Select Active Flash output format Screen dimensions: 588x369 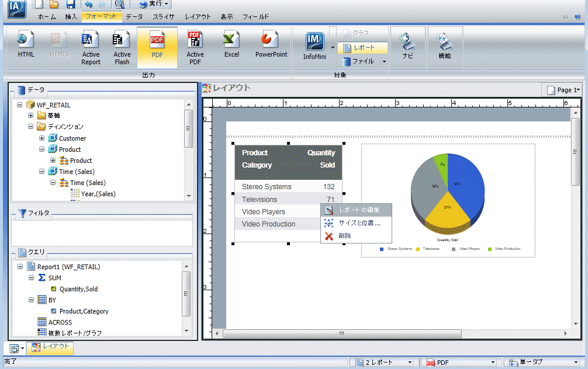(122, 47)
